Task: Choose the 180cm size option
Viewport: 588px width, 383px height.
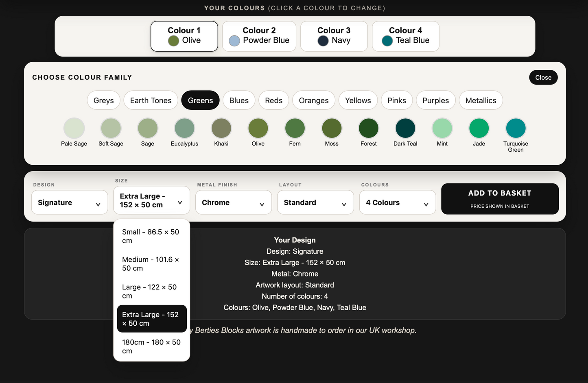Action: click(x=151, y=346)
